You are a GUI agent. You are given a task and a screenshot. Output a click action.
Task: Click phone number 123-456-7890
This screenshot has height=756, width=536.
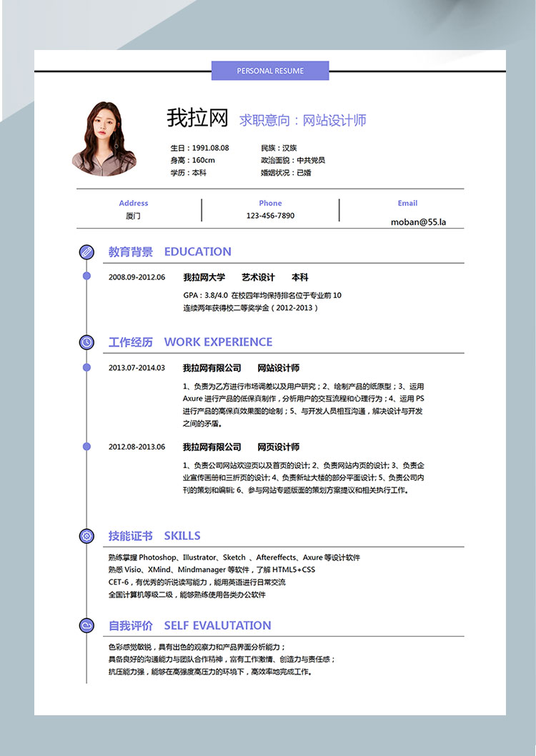pos(270,216)
